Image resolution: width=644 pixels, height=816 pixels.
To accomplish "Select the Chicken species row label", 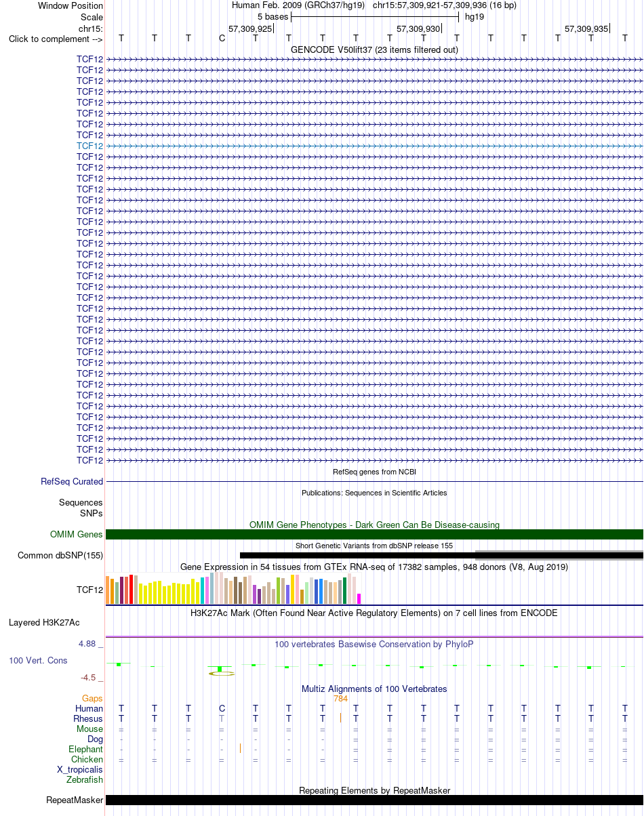I will pyautogui.click(x=87, y=760).
